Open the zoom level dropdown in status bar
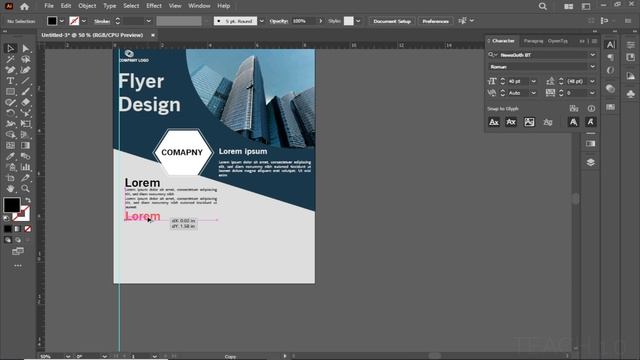640x360 pixels. pos(68,356)
